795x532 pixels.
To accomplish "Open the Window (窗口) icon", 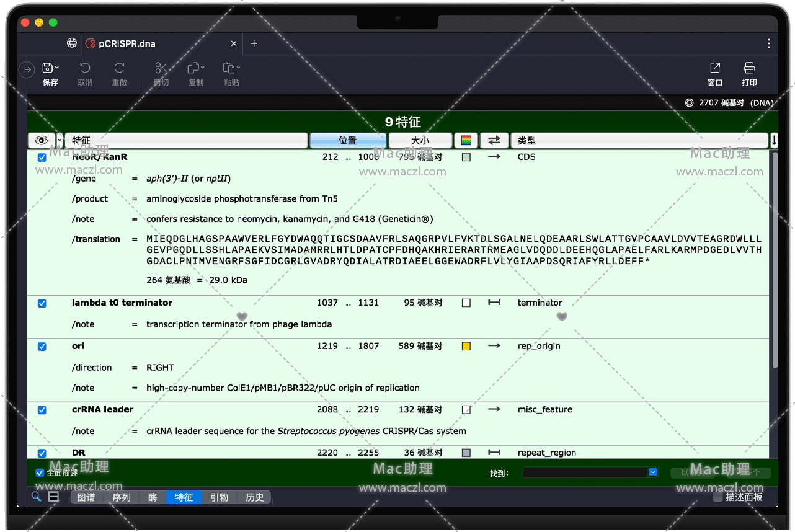I will click(715, 68).
